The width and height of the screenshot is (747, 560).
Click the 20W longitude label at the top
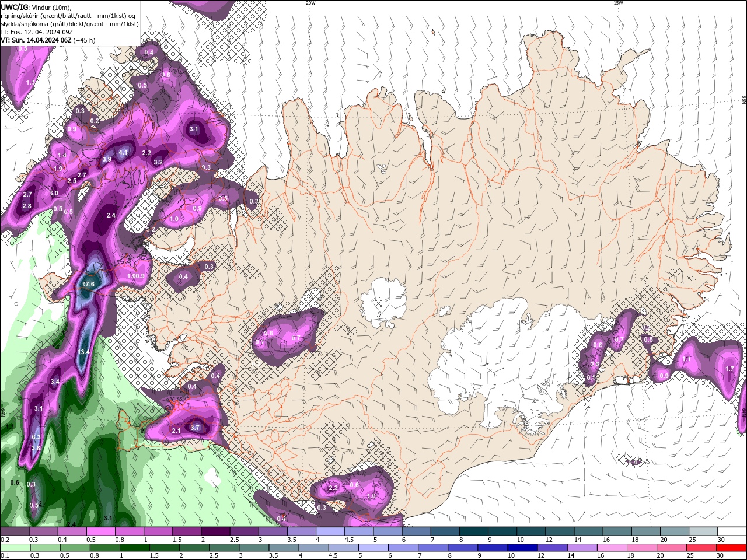click(x=310, y=3)
